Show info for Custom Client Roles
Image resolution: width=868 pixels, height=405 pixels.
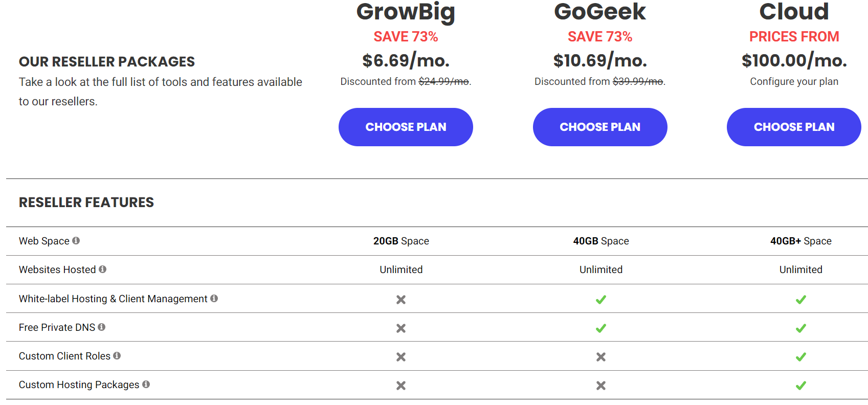117,355
